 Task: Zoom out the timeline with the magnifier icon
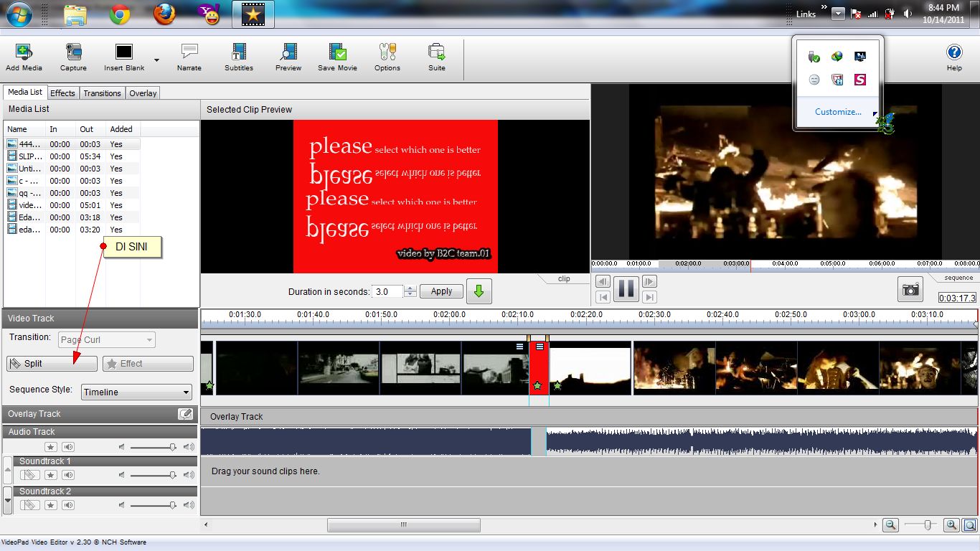[x=890, y=524]
